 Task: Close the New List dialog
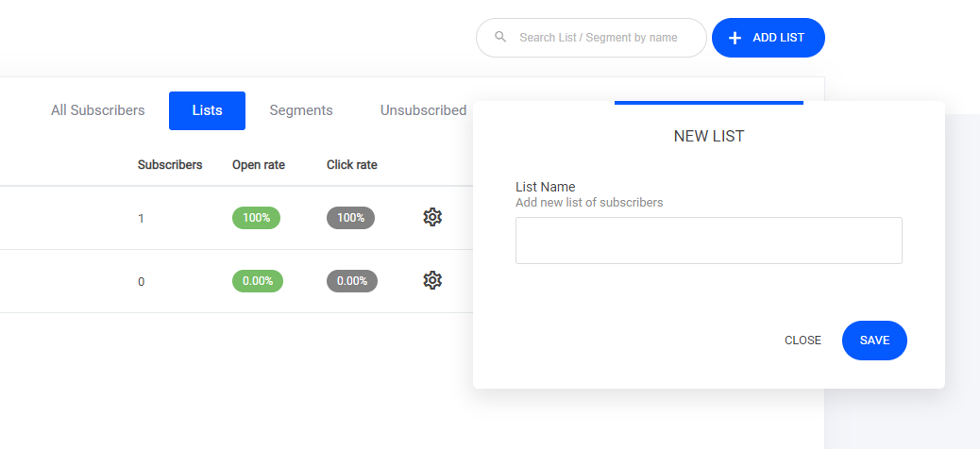point(803,341)
